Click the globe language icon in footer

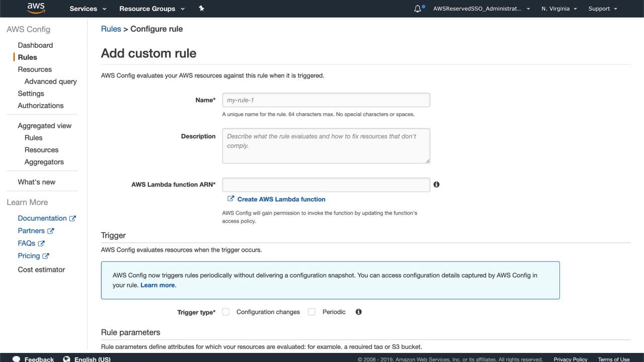coord(66,359)
